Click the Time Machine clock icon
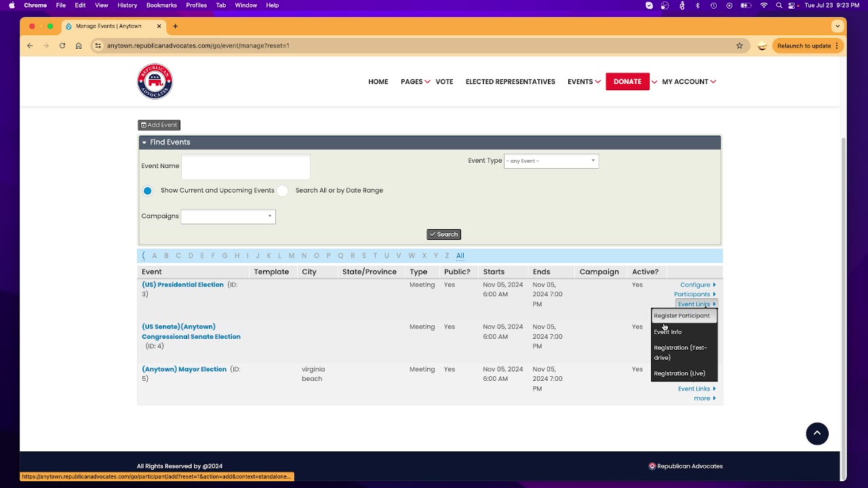Image resolution: width=868 pixels, height=488 pixels. point(713,5)
